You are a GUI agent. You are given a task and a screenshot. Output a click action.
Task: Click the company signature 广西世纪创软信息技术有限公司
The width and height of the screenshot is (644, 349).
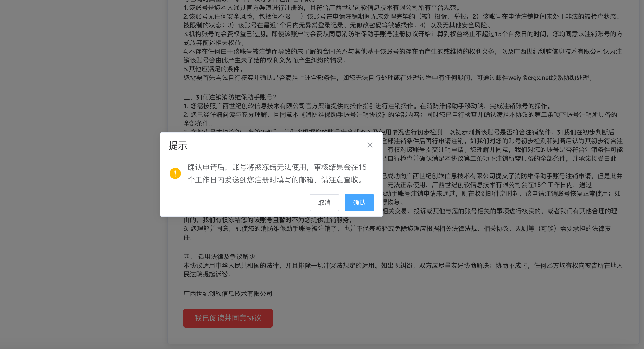click(228, 293)
